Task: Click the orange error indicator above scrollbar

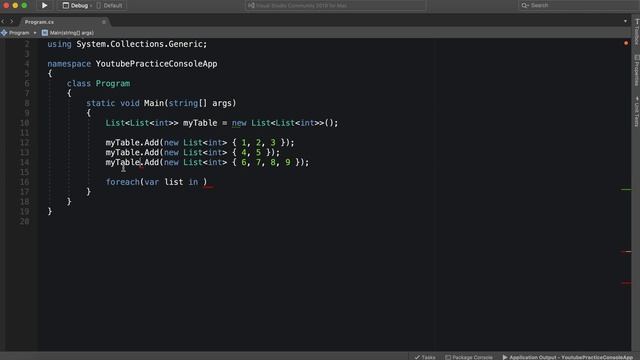Action: click(x=626, y=43)
